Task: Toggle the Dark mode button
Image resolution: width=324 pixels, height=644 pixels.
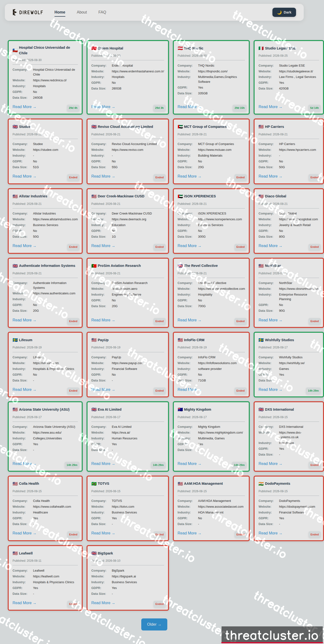Action: 284,12
